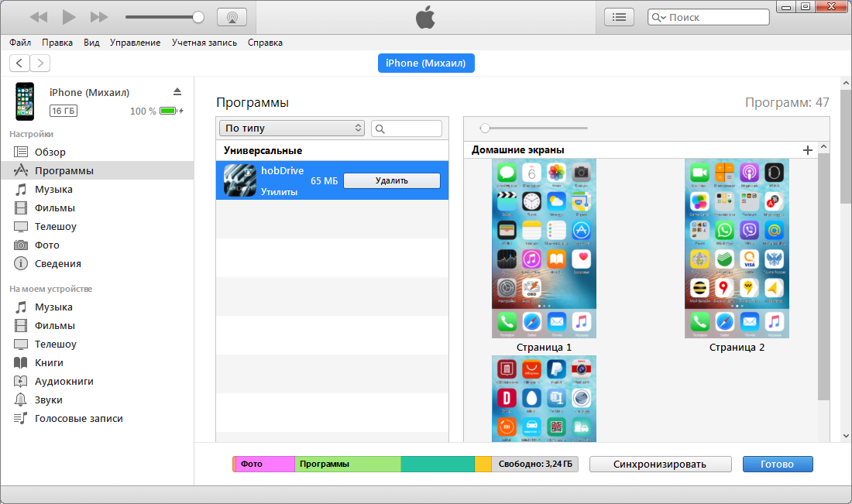
Task: Open the Справка menu
Action: pos(265,43)
